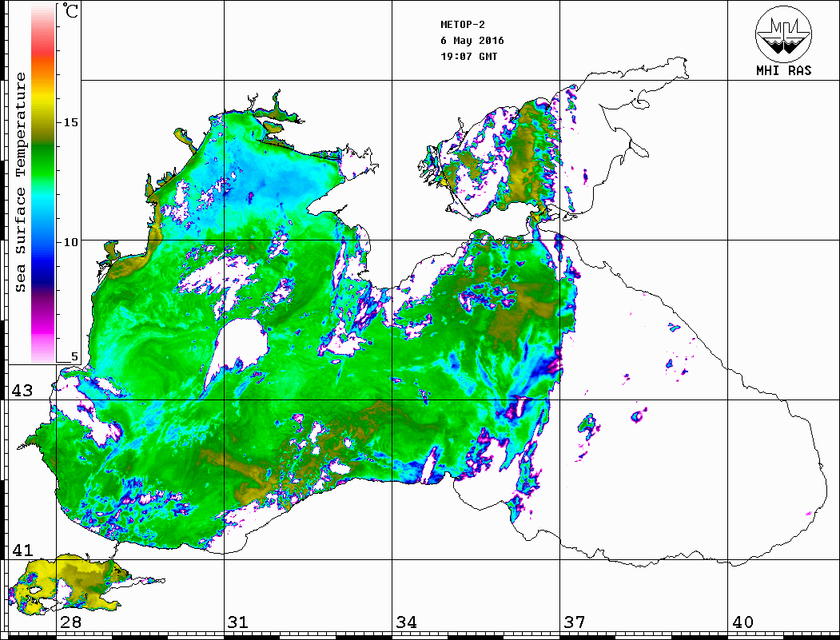The image size is (840, 640).
Task: Click the '10' tick on the color scale
Action: [70, 242]
